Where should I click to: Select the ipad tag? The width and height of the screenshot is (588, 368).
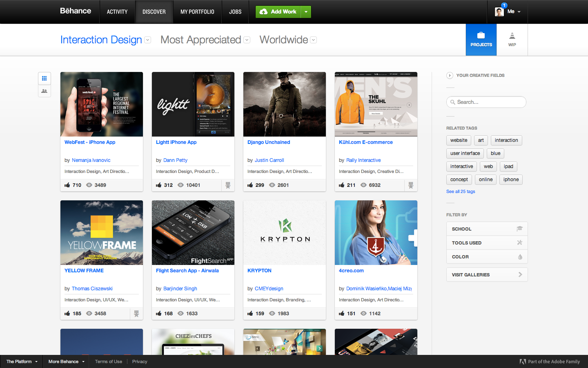point(508,166)
